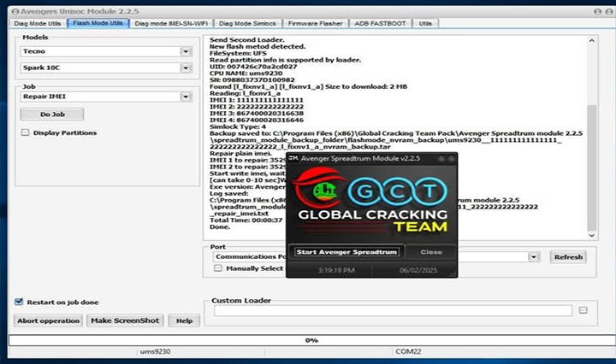Open the Help button
This screenshot has width=616, height=364.
[184, 320]
